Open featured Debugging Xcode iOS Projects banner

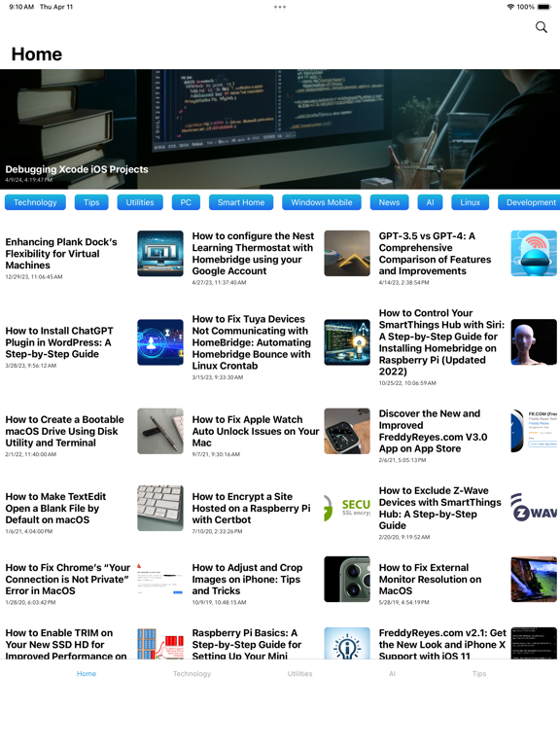[280, 129]
